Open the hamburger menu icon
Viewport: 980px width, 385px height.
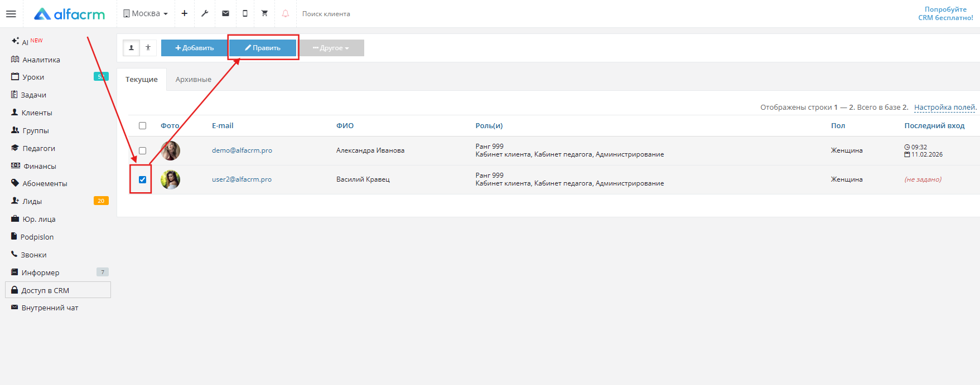[11, 14]
